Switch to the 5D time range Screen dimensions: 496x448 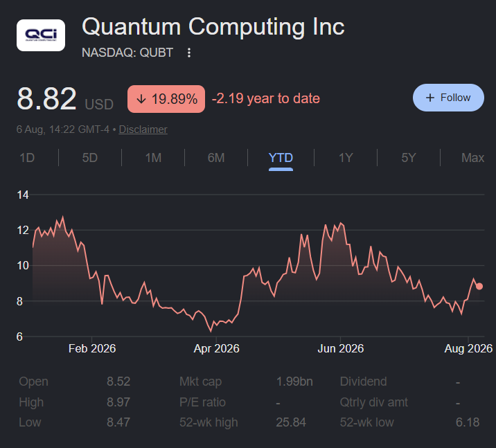tap(90, 158)
